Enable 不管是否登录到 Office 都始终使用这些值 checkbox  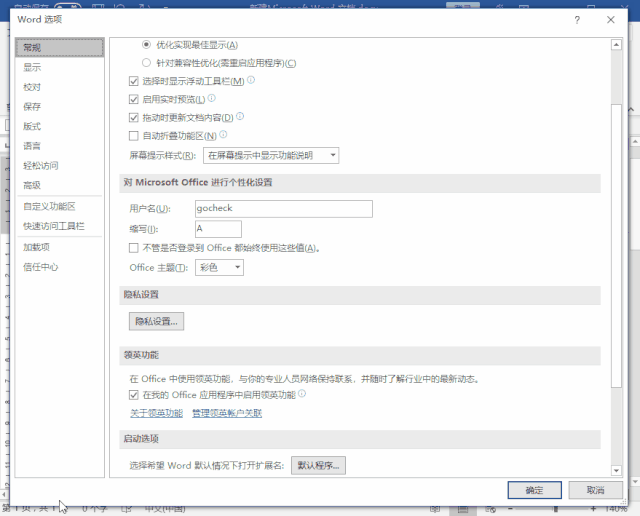point(133,248)
